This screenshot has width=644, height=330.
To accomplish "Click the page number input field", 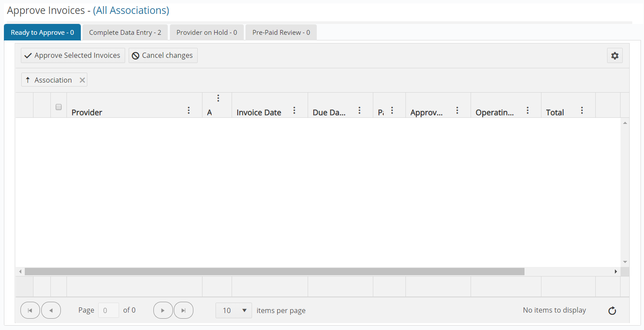I will coord(108,310).
